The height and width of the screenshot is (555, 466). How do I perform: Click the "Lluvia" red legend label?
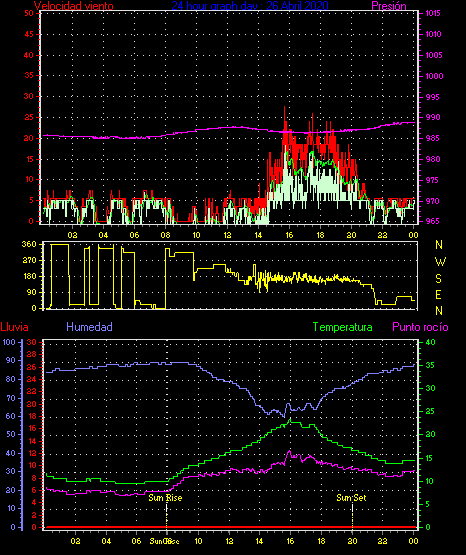click(x=14, y=327)
